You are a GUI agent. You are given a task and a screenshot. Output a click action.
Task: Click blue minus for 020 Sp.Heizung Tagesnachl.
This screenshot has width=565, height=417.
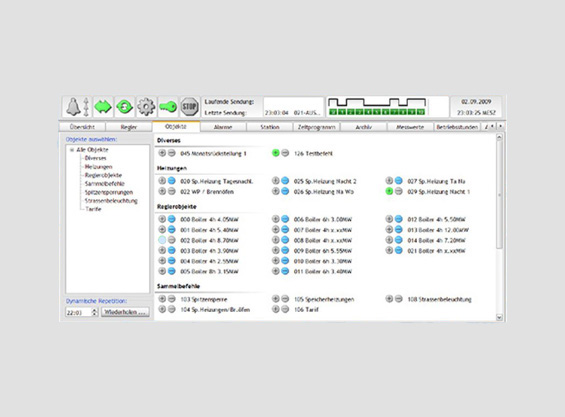(172, 181)
